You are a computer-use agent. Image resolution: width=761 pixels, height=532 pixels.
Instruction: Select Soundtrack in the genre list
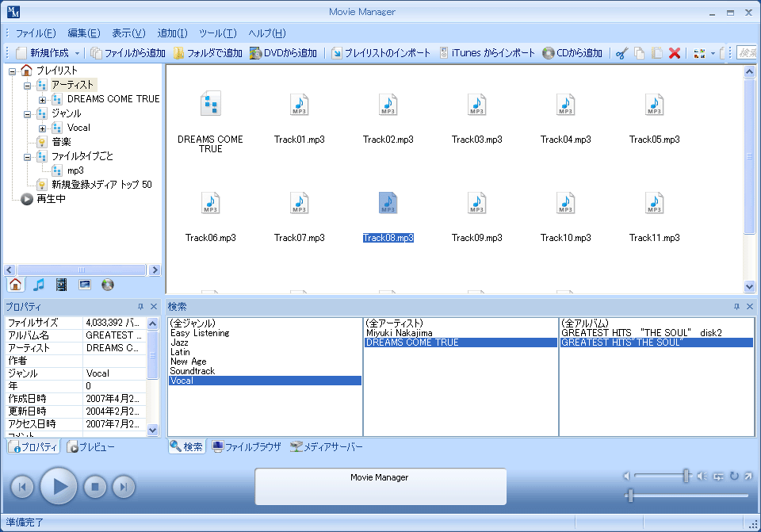[265, 371]
